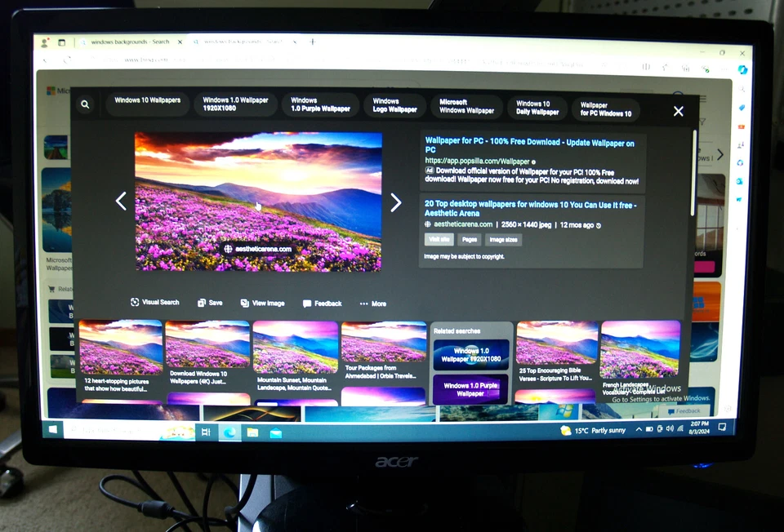Open the Image sizes options
This screenshot has width=784, height=532.
click(x=503, y=239)
